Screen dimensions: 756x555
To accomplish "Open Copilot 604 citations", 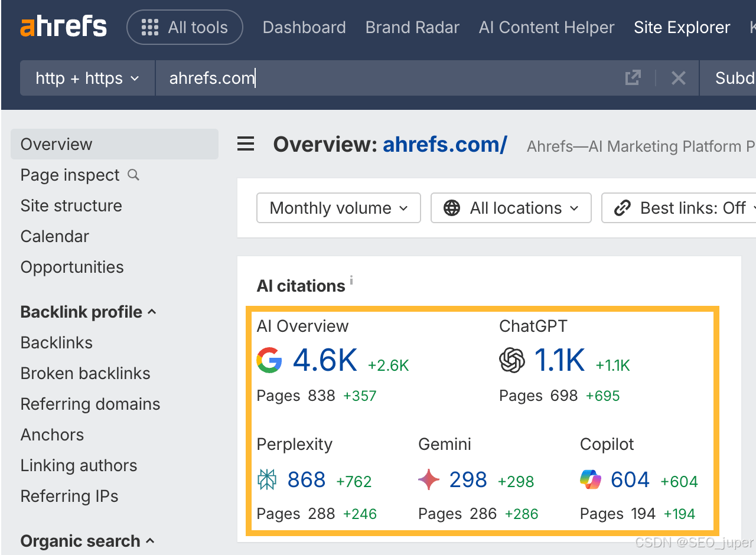I will tap(630, 480).
